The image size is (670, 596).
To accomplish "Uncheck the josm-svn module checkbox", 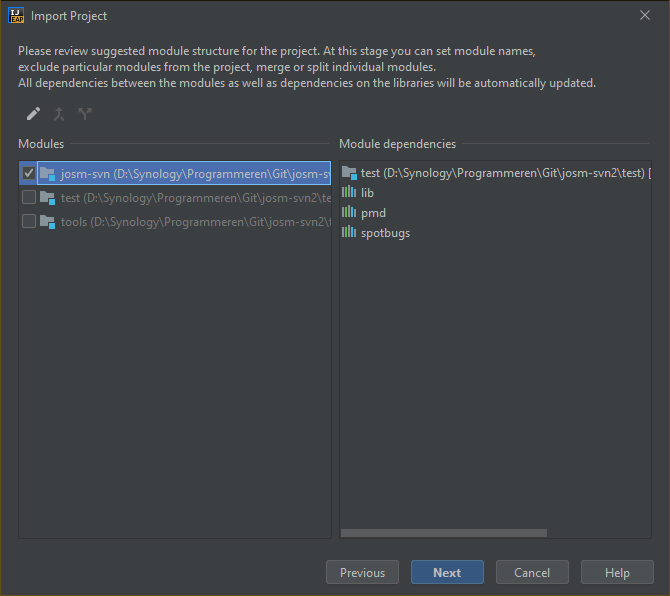I will 28,173.
